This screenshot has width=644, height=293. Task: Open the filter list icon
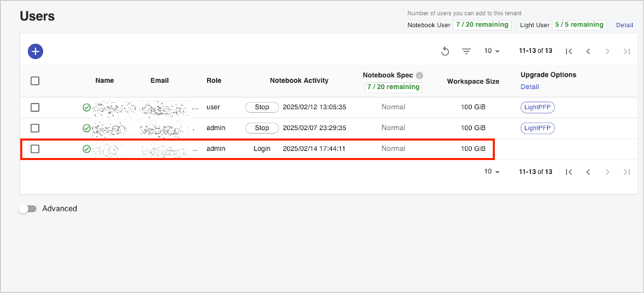pyautogui.click(x=466, y=52)
